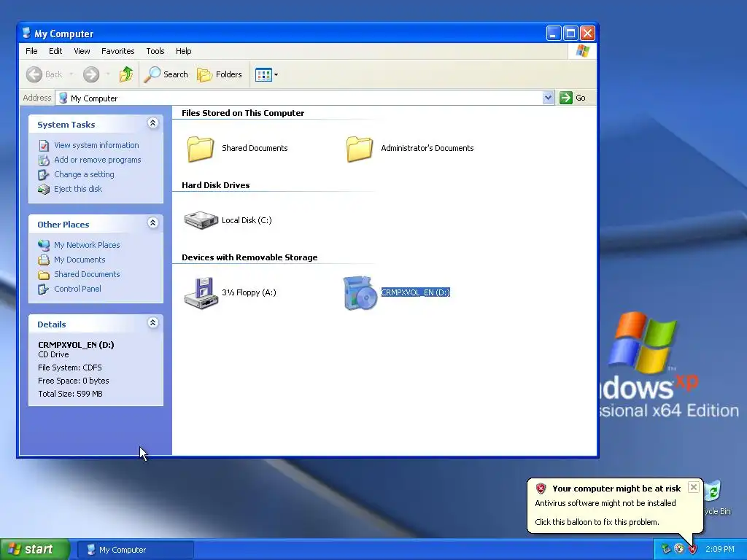Select Administrator's Documents folder icon
747x560 pixels.
click(x=359, y=149)
